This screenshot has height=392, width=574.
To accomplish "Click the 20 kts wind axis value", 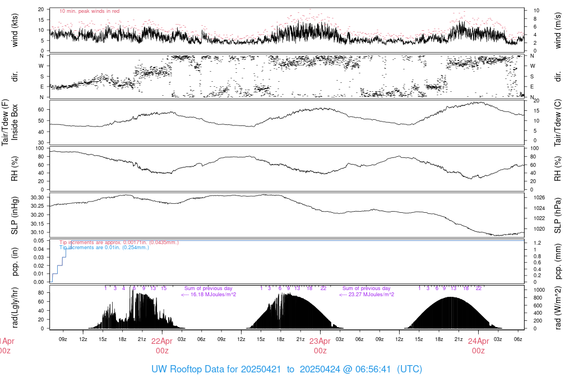I will tap(41, 10).
